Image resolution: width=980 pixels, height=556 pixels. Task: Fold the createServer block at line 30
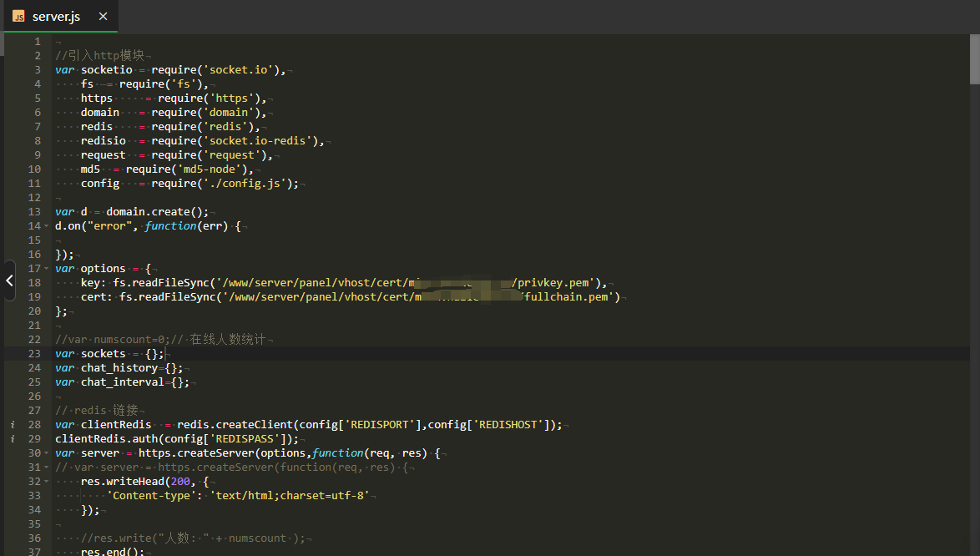46,453
